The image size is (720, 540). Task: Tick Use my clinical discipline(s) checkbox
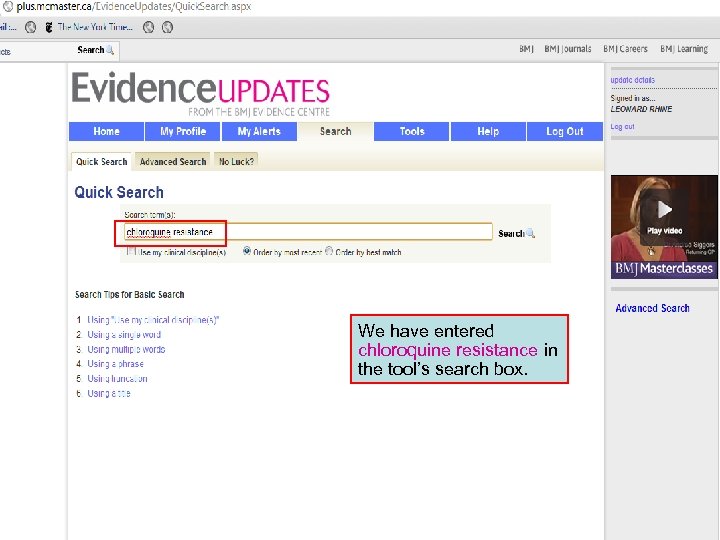(131, 251)
